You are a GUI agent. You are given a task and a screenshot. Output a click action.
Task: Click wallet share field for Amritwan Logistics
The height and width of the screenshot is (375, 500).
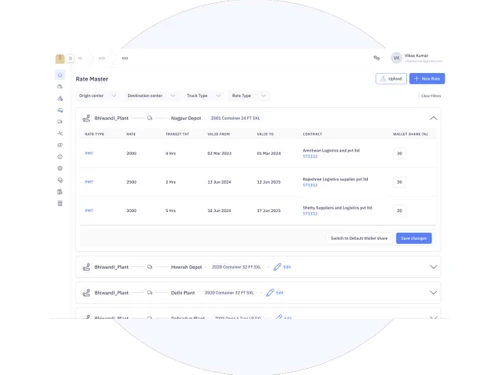[399, 153]
